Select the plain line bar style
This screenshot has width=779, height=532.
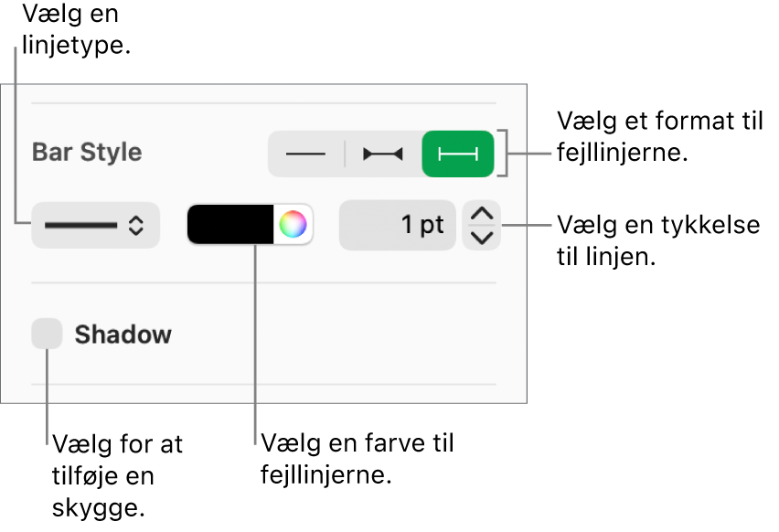(306, 154)
